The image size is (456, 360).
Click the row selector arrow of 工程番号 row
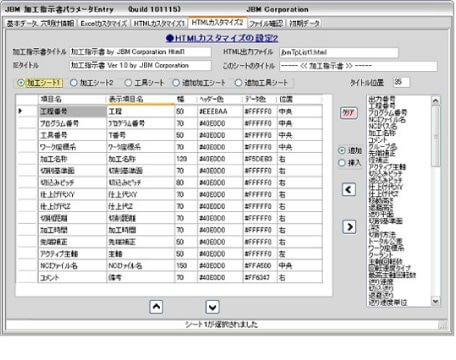click(x=20, y=111)
